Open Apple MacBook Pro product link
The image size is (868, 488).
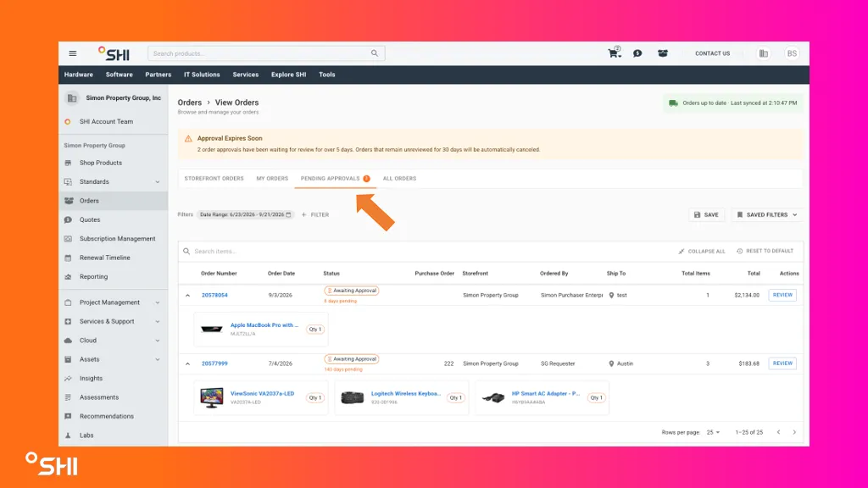(264, 325)
